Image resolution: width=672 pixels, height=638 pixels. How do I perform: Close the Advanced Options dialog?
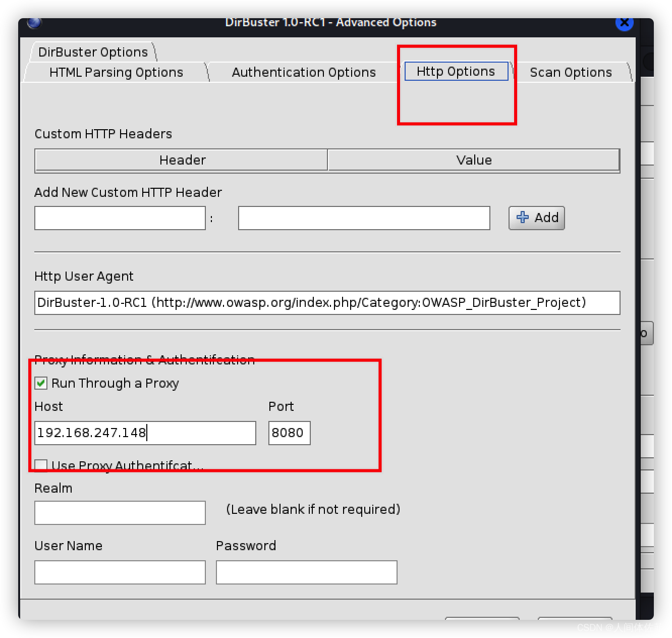625,23
